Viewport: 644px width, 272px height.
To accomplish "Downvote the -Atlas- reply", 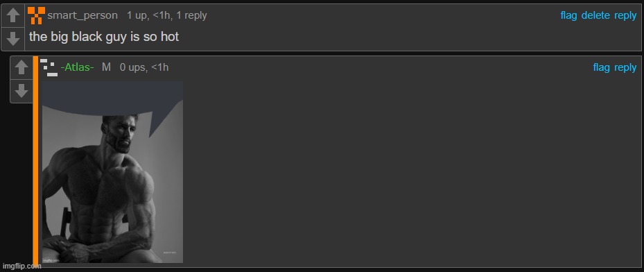I will (x=21, y=91).
